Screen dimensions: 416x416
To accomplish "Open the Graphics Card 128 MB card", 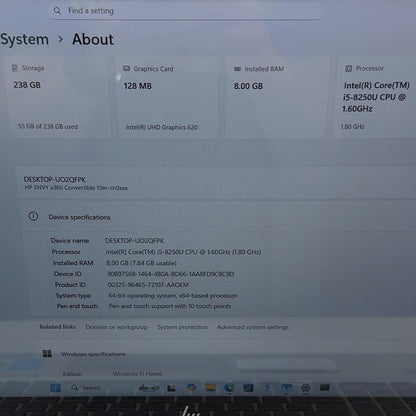I will click(x=168, y=97).
